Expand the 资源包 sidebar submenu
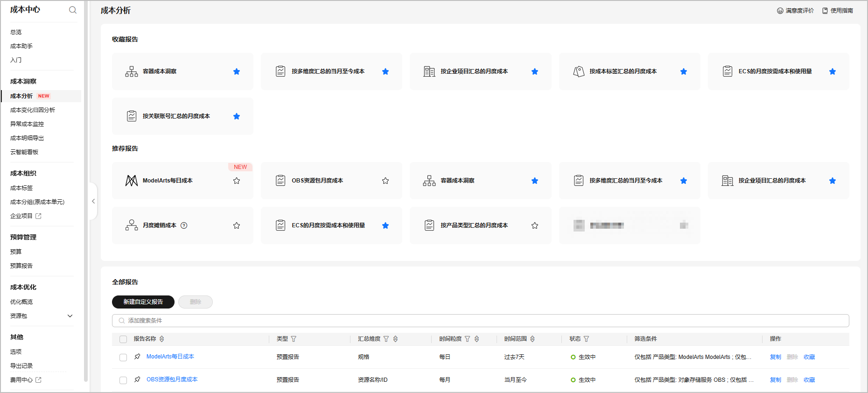This screenshot has height=393, width=868. 70,316
